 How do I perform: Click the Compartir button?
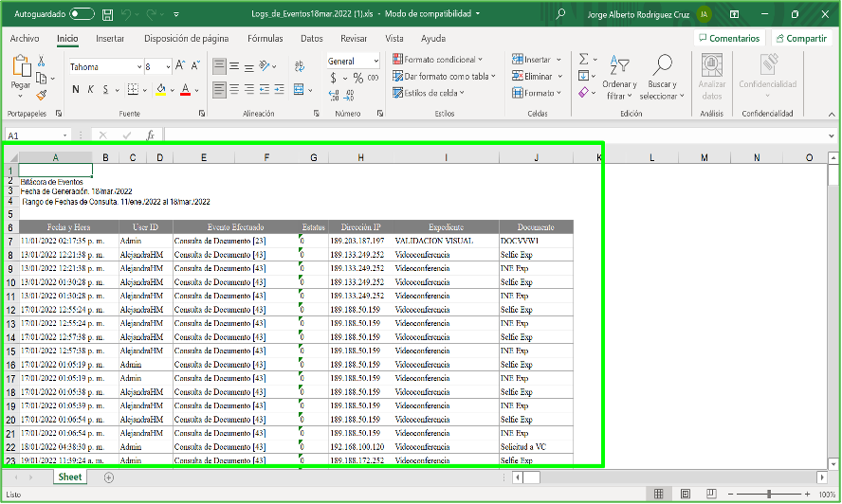tap(800, 39)
